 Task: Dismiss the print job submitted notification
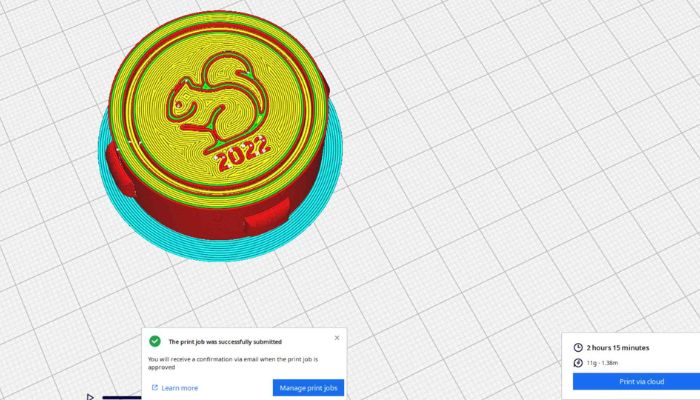point(337,338)
